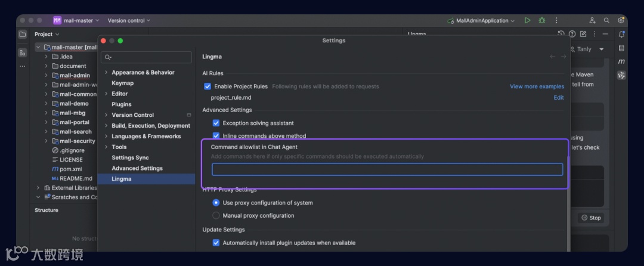The image size is (644, 266).
Task: Click the Command allowlist input field
Action: click(387, 169)
